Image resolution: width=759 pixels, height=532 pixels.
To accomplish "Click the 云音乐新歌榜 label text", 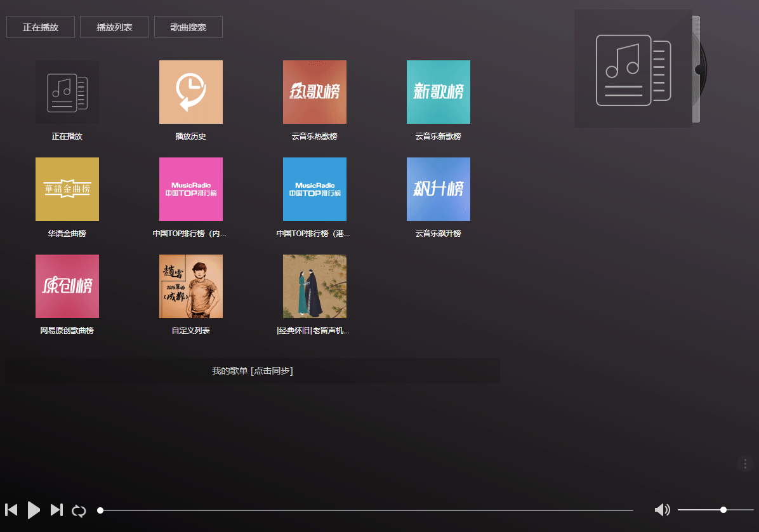I will (439, 136).
